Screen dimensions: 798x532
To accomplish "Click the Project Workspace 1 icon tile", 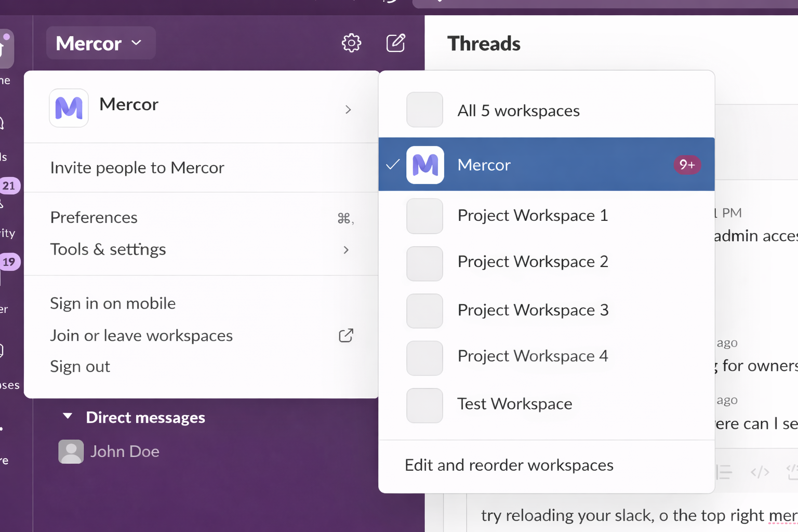I will click(424, 216).
